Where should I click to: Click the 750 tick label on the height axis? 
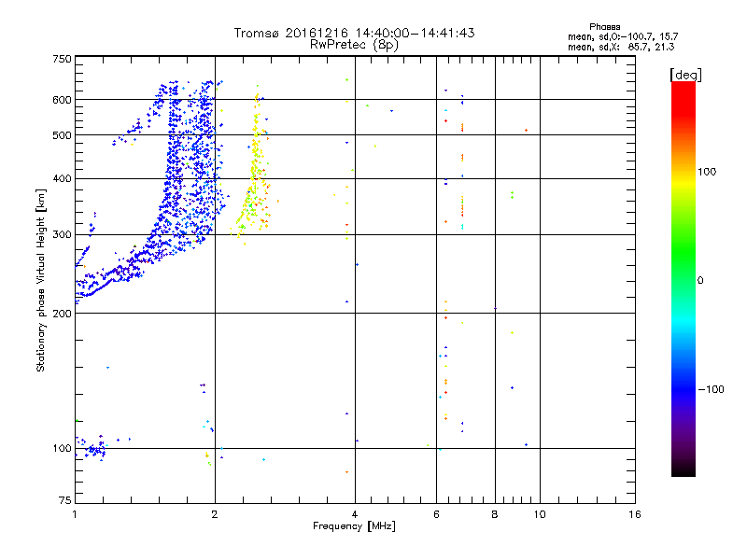(x=62, y=59)
